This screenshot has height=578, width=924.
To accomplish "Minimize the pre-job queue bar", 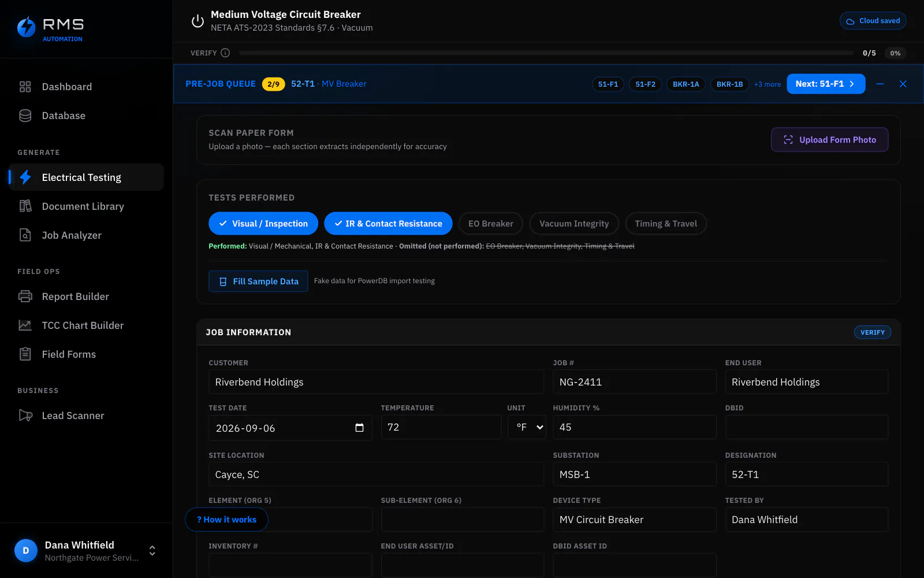I will point(880,84).
